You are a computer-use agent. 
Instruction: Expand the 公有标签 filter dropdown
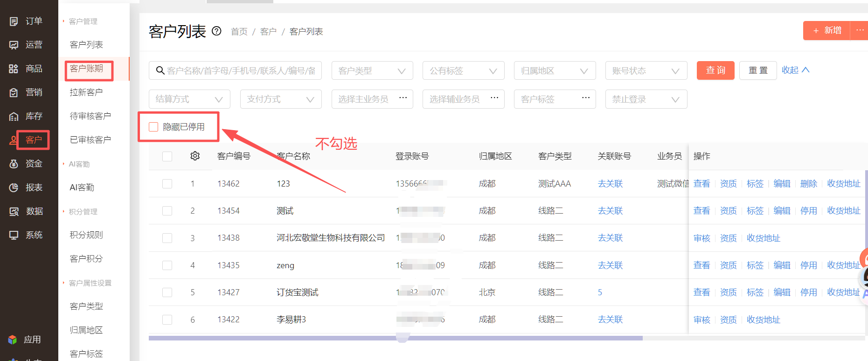464,70
